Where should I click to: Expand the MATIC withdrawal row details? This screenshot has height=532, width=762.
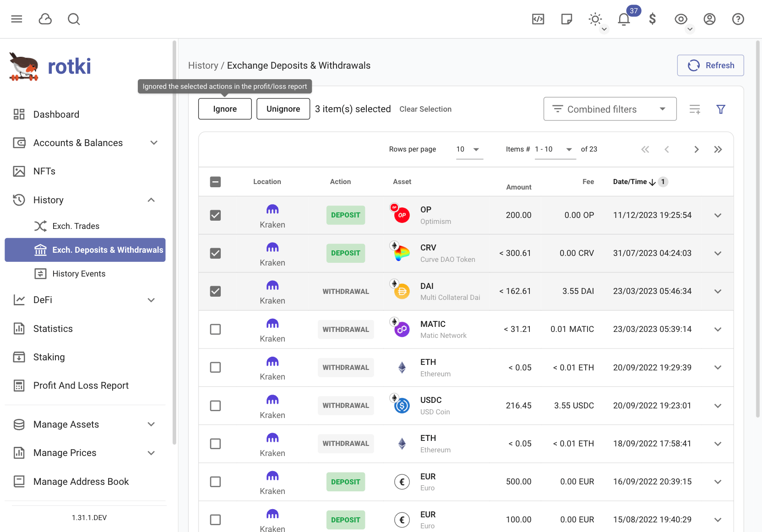(x=718, y=329)
